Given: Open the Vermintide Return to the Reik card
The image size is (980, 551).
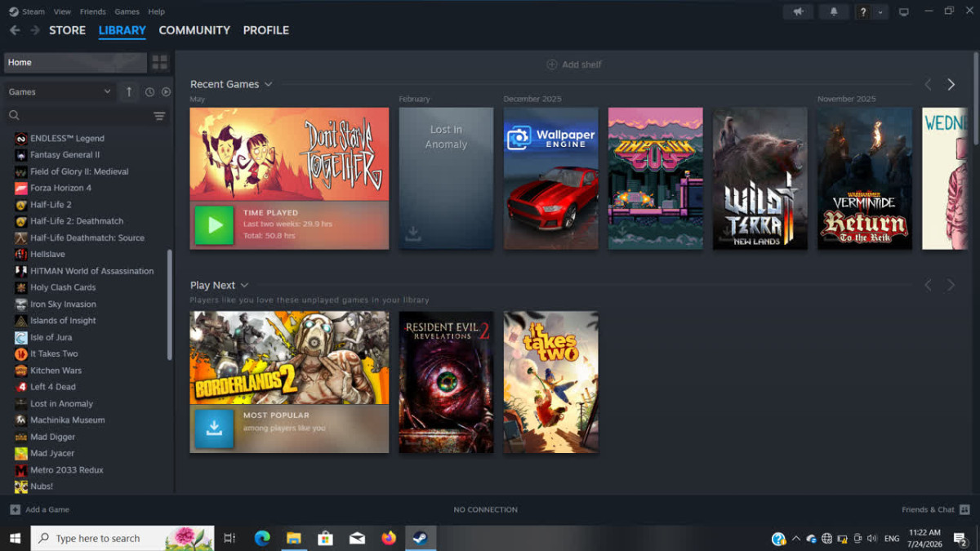Looking at the screenshot, I should pyautogui.click(x=864, y=178).
